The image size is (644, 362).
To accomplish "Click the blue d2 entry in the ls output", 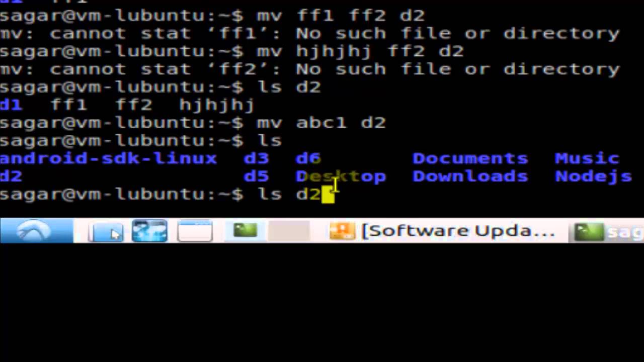I will click(11, 176).
